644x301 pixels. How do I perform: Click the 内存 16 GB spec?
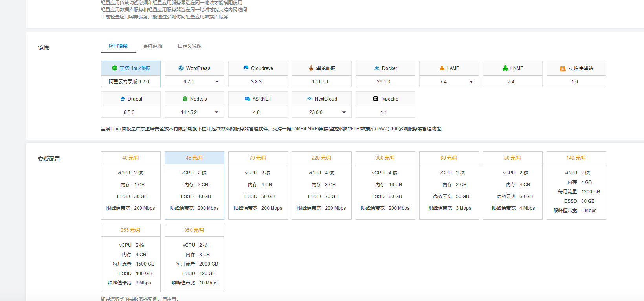(389, 185)
